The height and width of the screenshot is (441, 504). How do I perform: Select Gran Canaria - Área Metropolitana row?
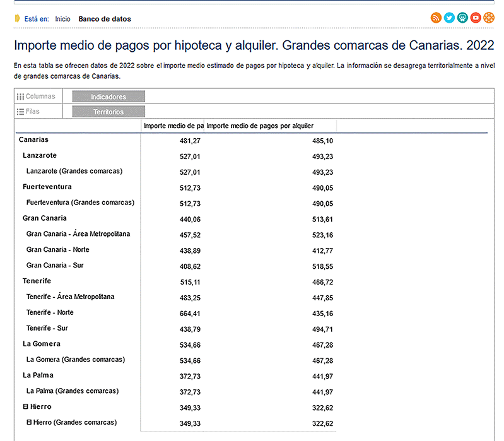[x=78, y=234]
